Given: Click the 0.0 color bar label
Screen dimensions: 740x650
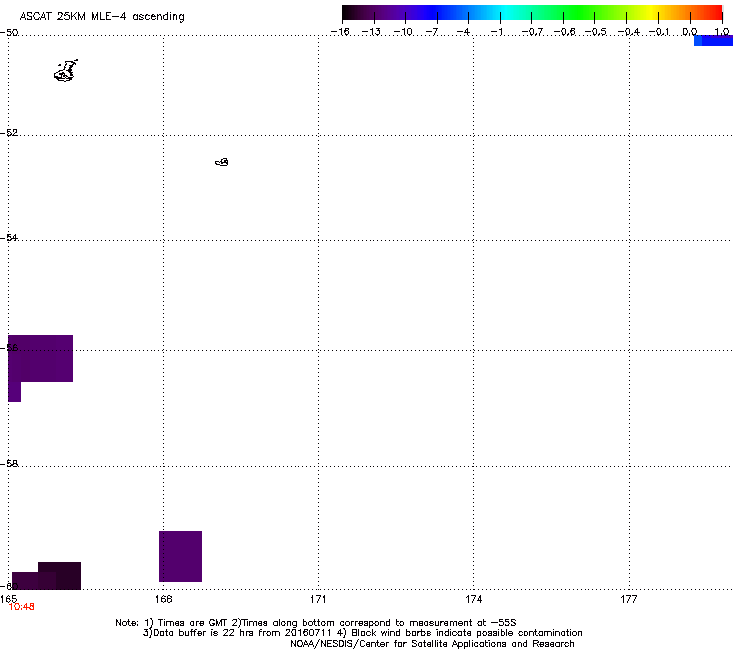Looking at the screenshot, I should pos(690,32).
